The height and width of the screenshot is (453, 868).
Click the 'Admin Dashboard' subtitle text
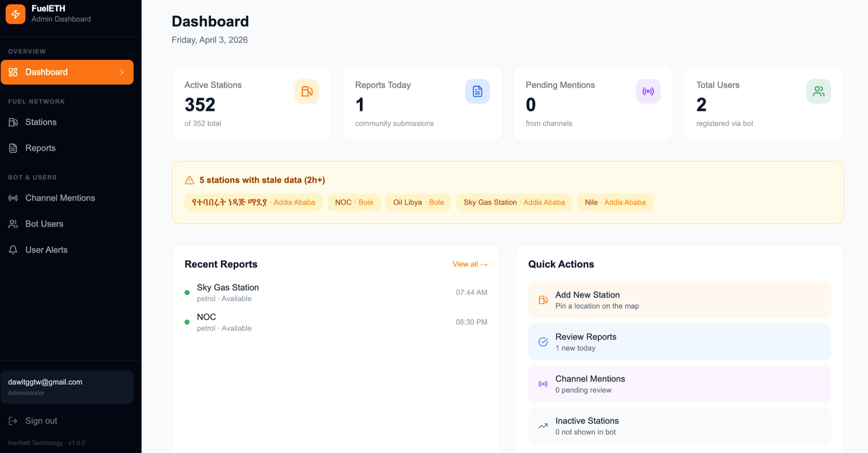(x=61, y=19)
